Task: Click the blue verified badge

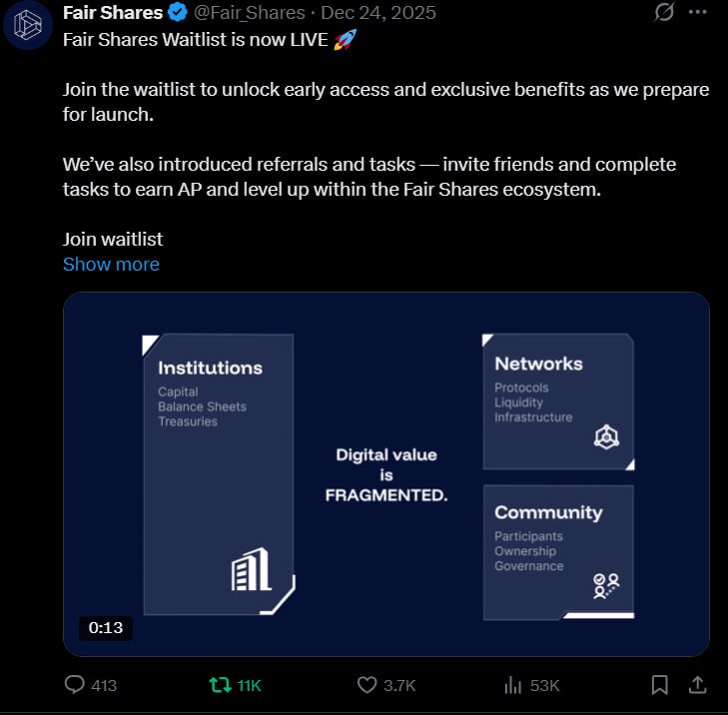Action: tap(178, 13)
